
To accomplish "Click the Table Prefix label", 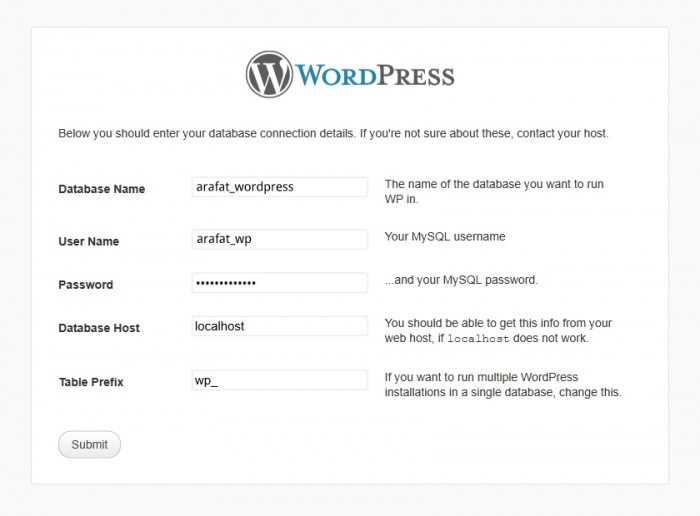I will 91,382.
